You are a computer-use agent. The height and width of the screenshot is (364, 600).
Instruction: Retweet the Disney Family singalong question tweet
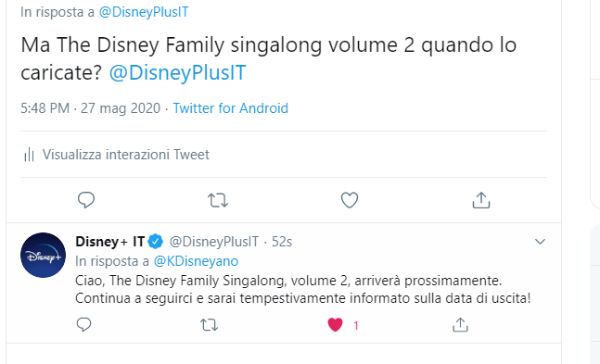tap(218, 200)
